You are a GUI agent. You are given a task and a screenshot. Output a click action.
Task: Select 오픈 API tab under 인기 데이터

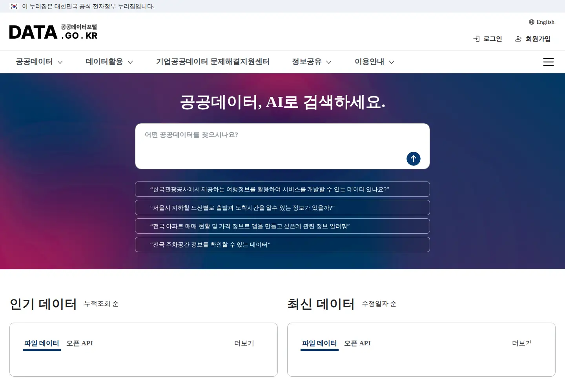click(x=80, y=343)
